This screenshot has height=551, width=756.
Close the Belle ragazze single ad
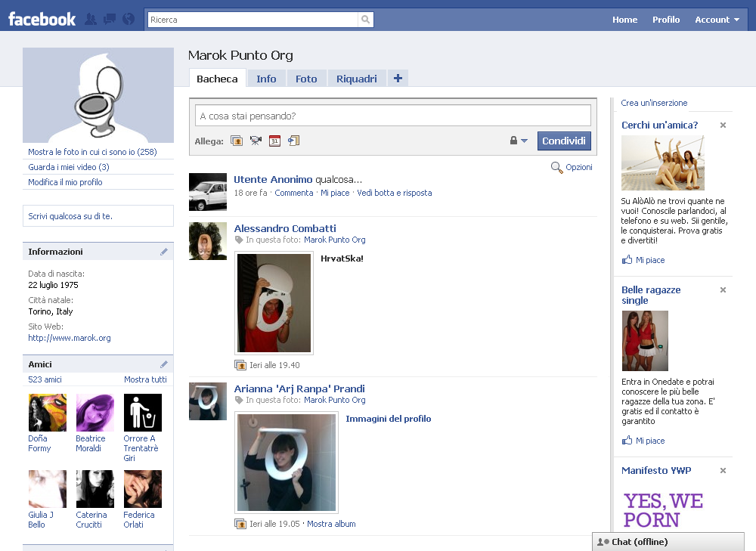(x=723, y=290)
